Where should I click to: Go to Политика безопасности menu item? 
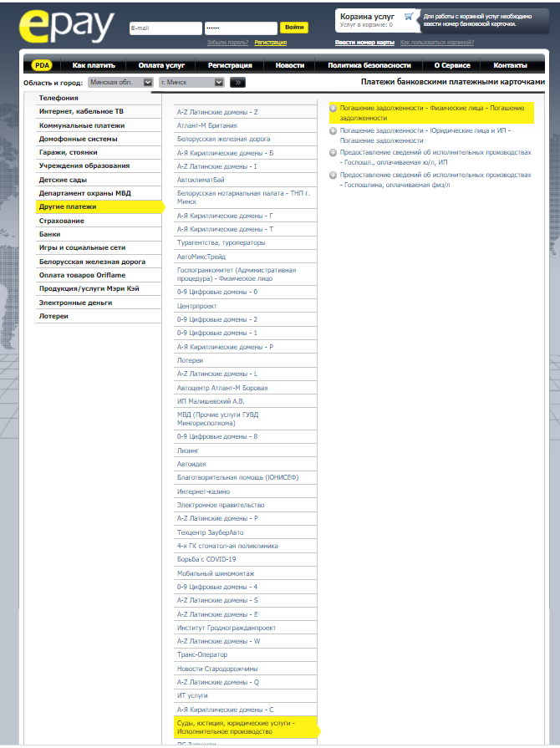(369, 65)
